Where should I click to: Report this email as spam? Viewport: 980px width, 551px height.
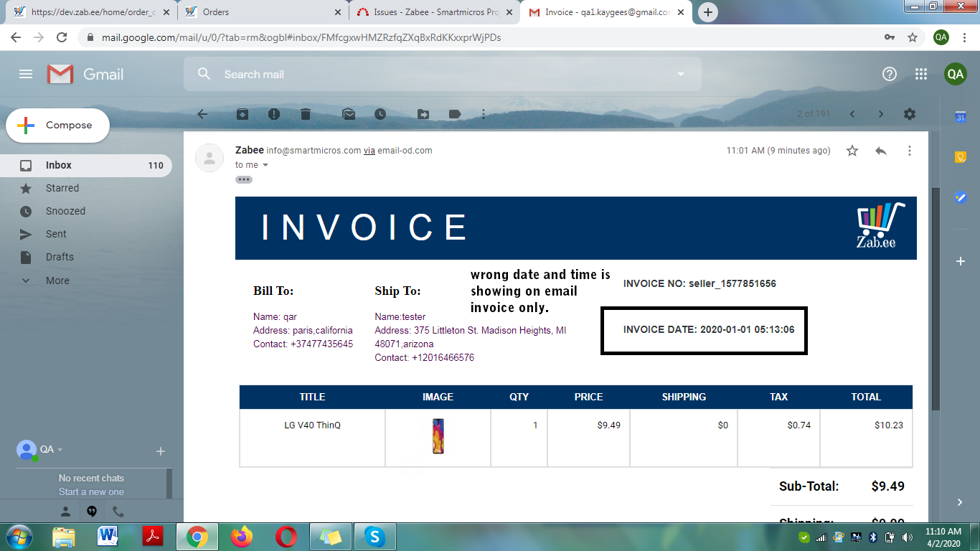point(274,114)
